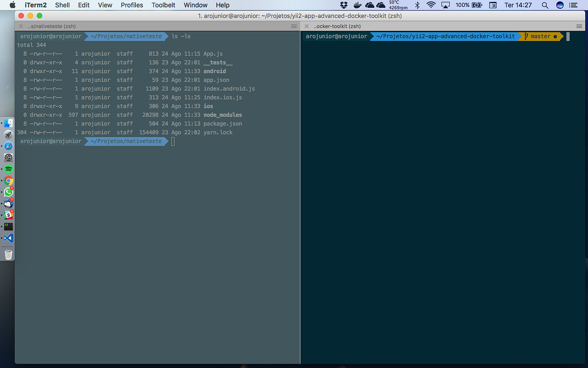
Task: Open Notification Center
Action: (x=572, y=5)
